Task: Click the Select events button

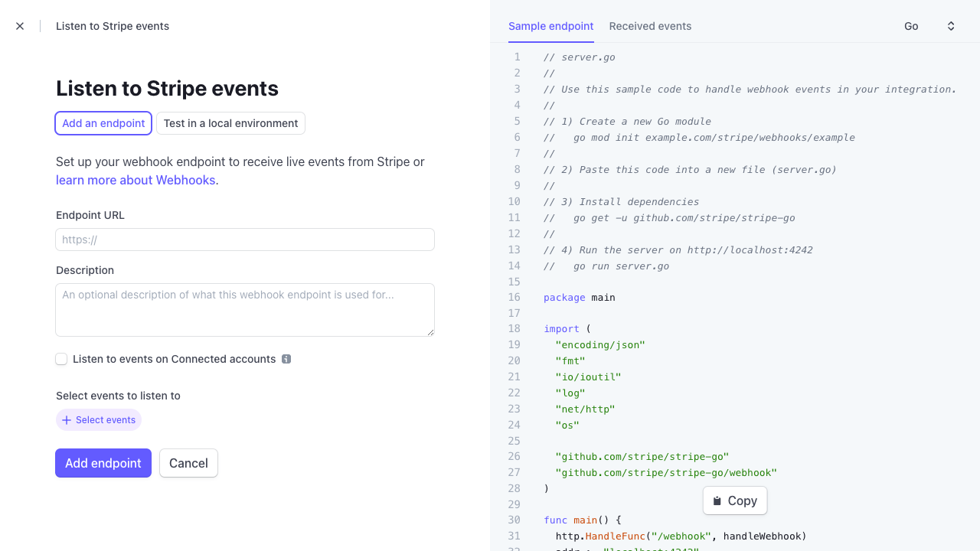Action: 99,420
